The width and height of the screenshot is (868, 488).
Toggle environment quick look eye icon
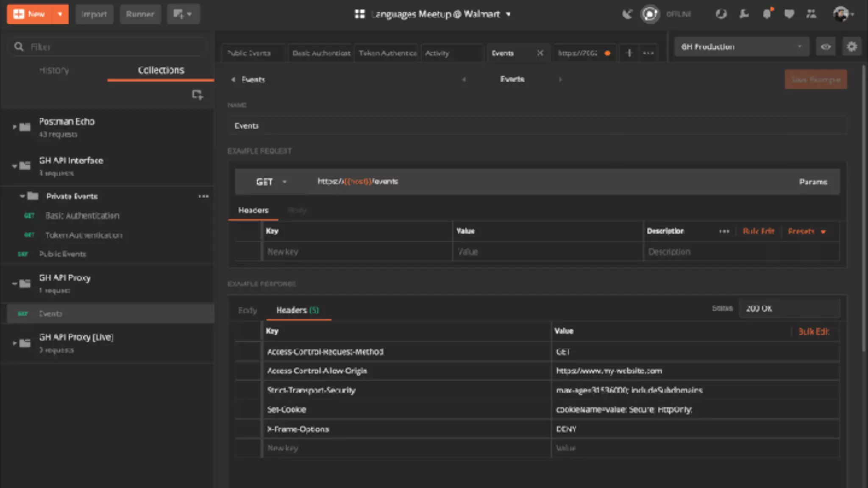coord(825,47)
